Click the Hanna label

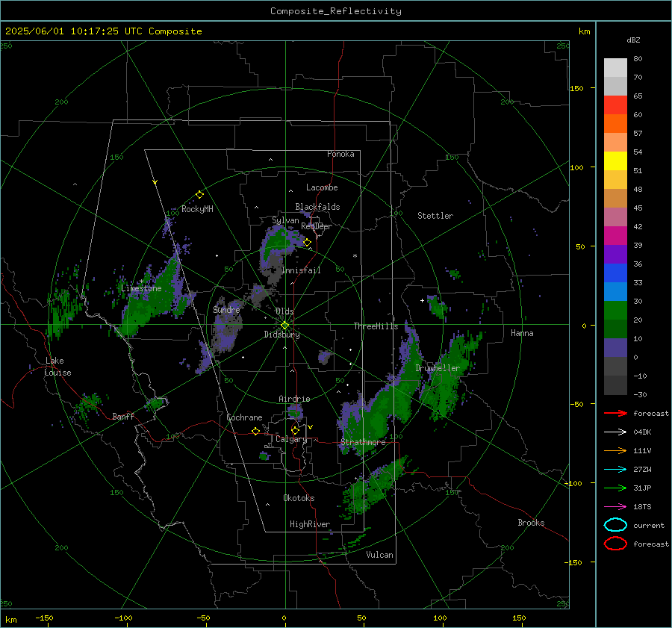click(x=522, y=333)
